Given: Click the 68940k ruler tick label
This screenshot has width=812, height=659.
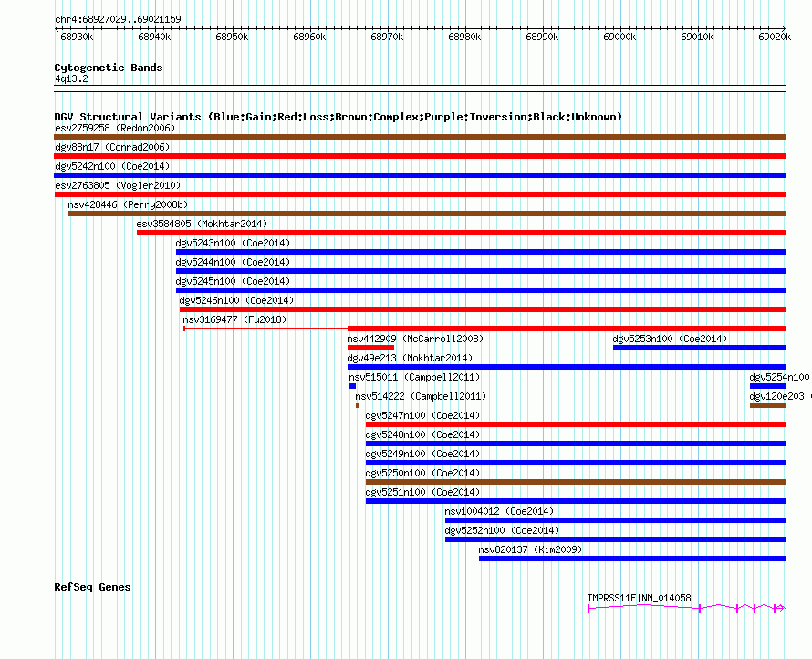Looking at the screenshot, I should coord(154,37).
